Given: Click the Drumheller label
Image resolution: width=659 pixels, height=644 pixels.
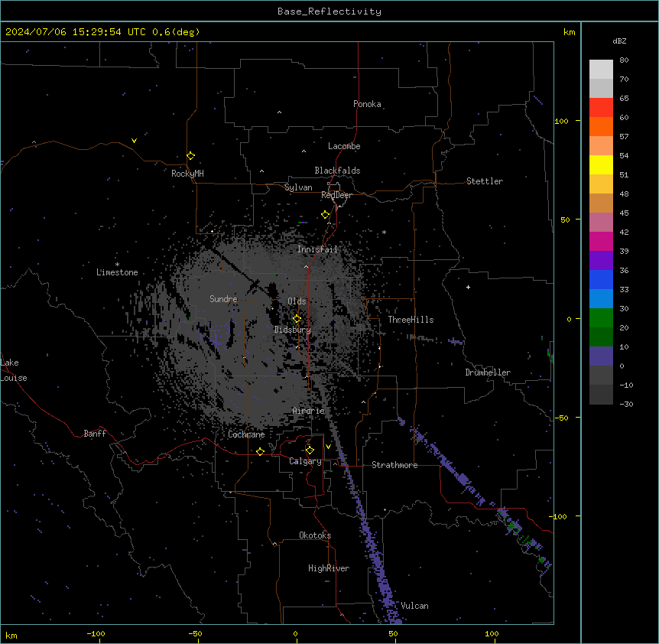Looking at the screenshot, I should tap(488, 372).
